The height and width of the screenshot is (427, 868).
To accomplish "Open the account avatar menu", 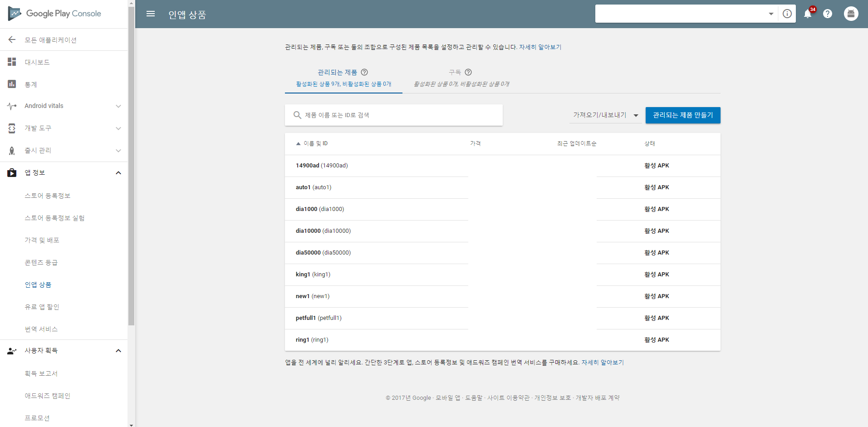I will 851,14.
